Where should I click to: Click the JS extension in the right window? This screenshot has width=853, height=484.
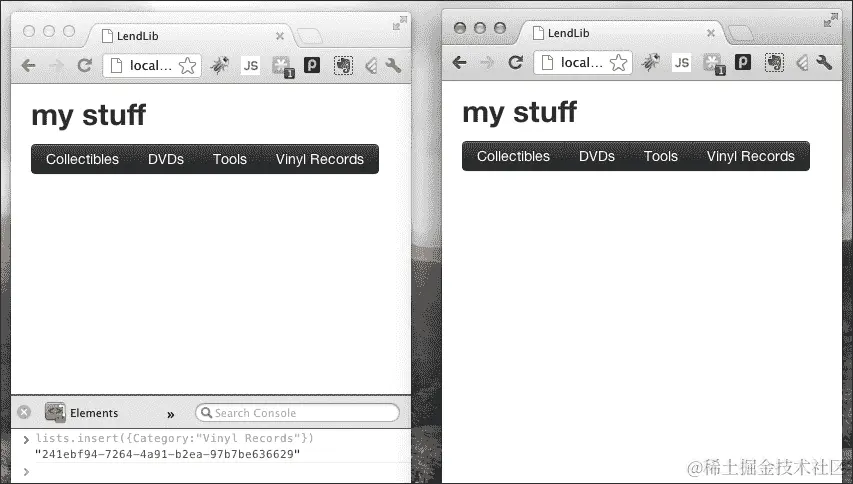[681, 63]
